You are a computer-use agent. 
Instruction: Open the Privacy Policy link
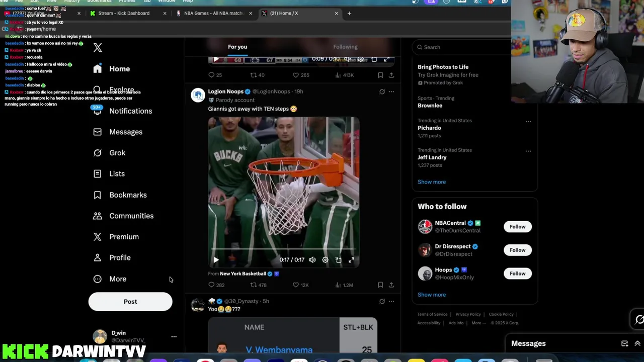pos(468,314)
